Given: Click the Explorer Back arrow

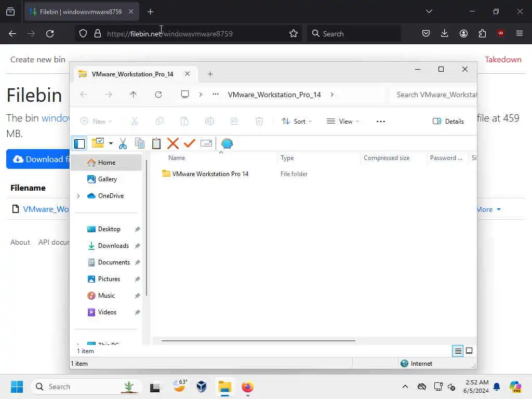Looking at the screenshot, I should click(x=84, y=95).
